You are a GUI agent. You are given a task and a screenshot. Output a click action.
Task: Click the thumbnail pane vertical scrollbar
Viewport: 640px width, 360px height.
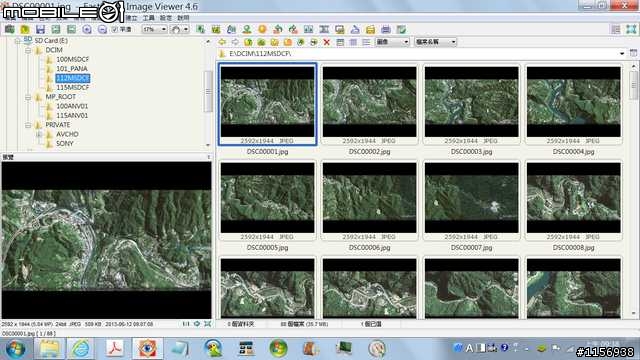(633, 85)
